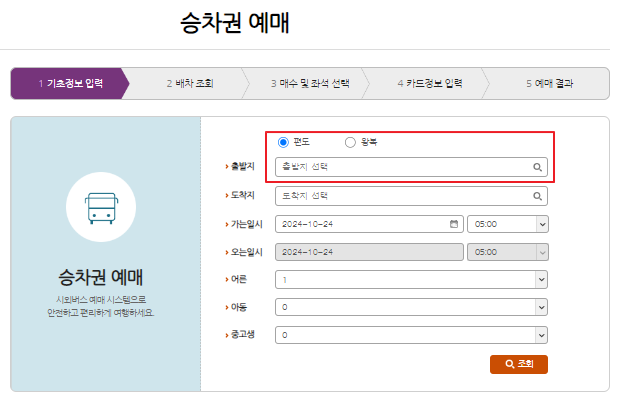Select the 편도 radio button
The image size is (625, 403).
pos(283,142)
